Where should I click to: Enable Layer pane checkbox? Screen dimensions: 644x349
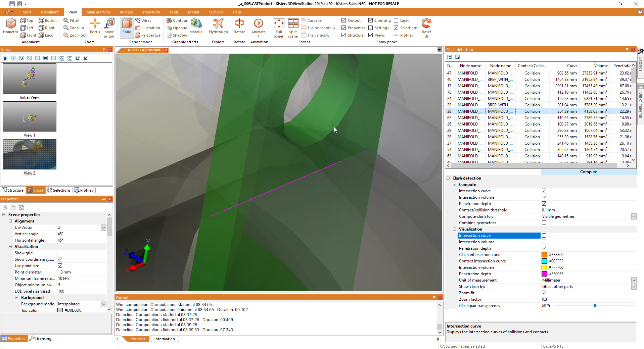[x=396, y=20]
